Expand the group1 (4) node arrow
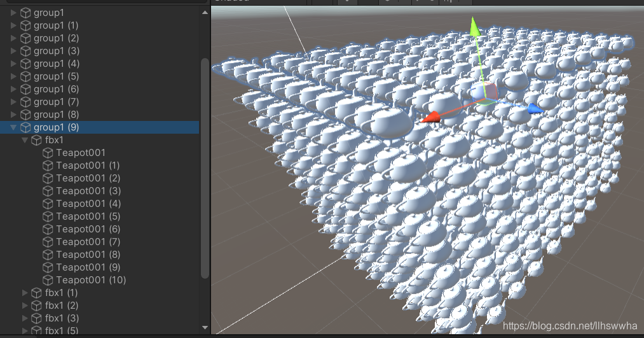 13,64
